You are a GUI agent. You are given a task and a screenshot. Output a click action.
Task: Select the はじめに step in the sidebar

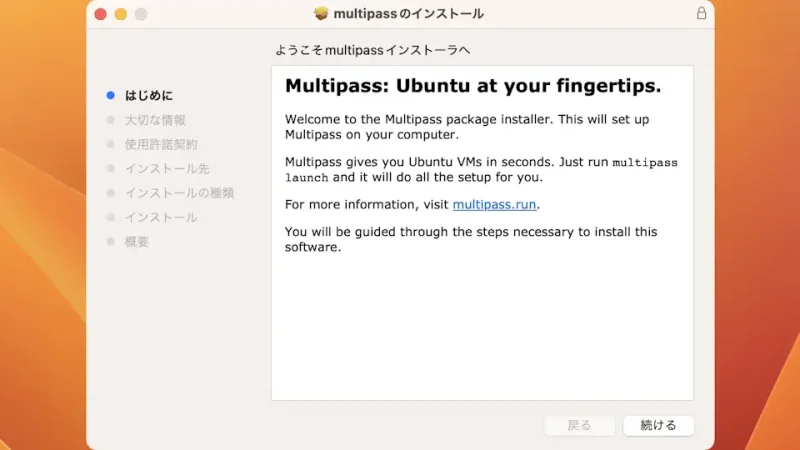(x=148, y=95)
